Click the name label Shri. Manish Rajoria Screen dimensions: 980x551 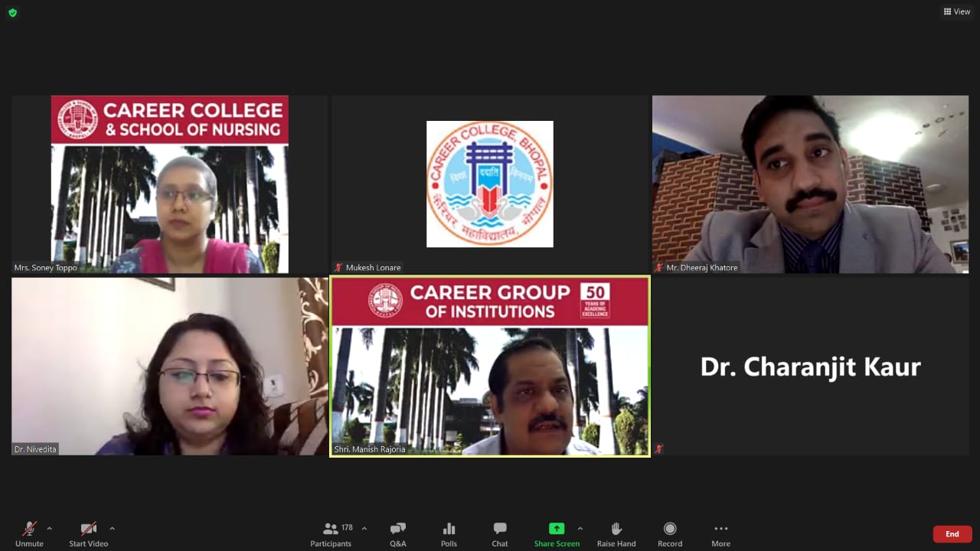(x=370, y=449)
